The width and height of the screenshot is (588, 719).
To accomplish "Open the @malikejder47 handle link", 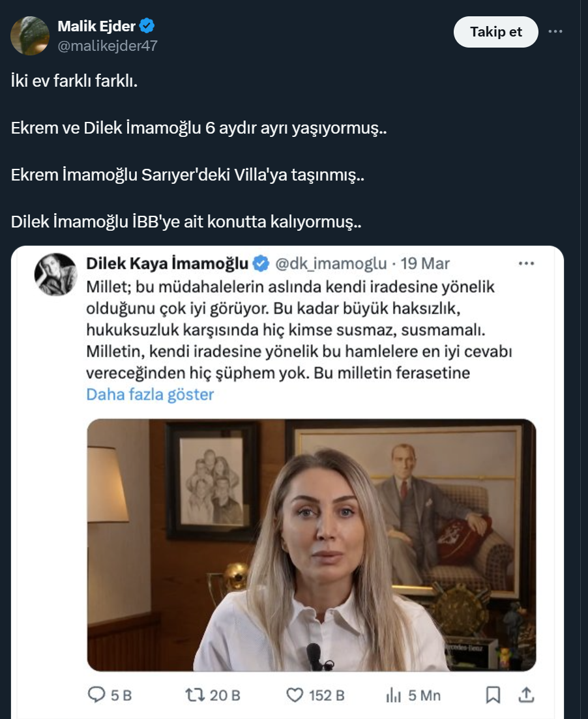I will coord(108,46).
